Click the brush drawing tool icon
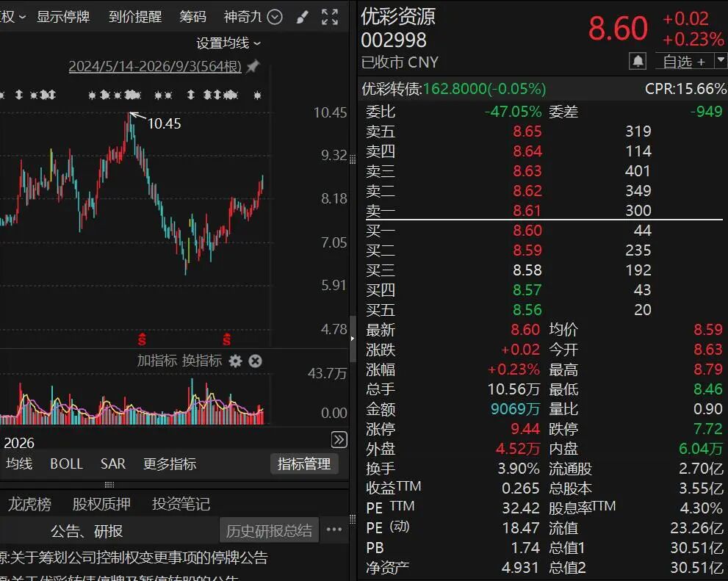Screen dimensions: 728x581 (302, 18)
